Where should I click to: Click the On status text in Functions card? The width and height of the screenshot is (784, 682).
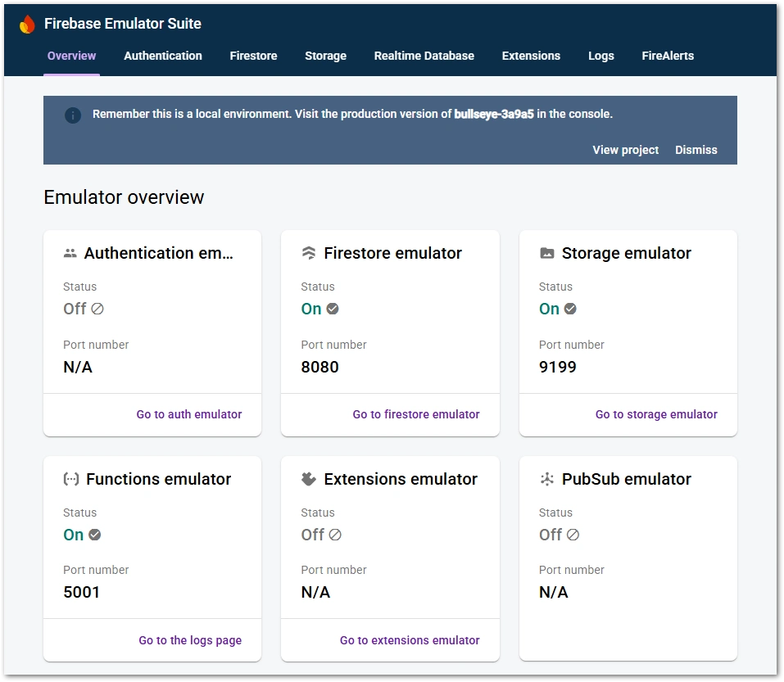pyautogui.click(x=73, y=535)
